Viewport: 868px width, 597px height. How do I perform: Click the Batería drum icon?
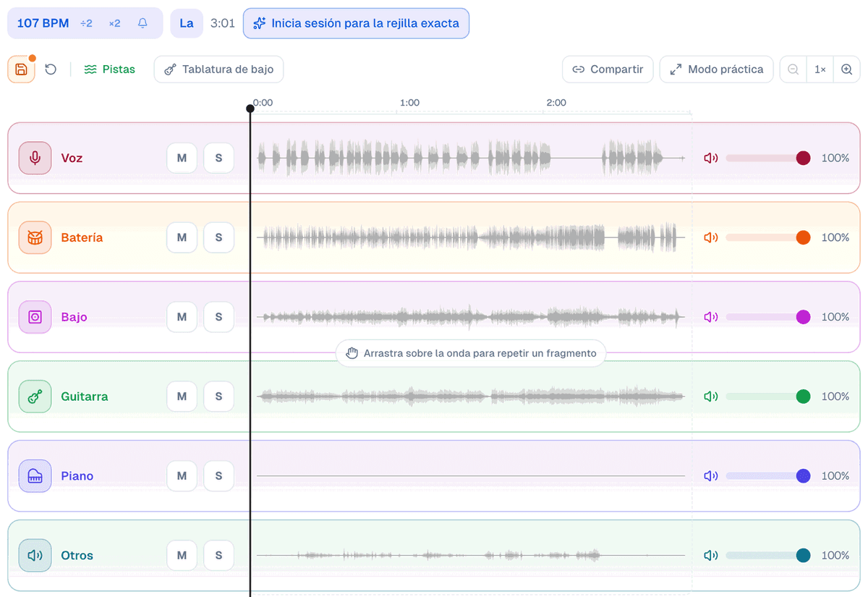tap(35, 237)
